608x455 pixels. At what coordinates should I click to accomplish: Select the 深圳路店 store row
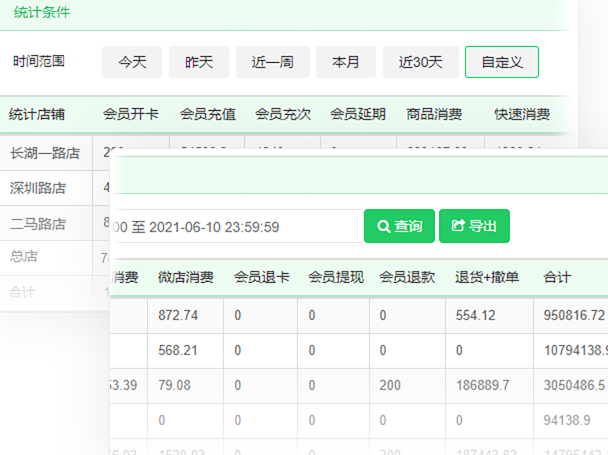tap(38, 187)
